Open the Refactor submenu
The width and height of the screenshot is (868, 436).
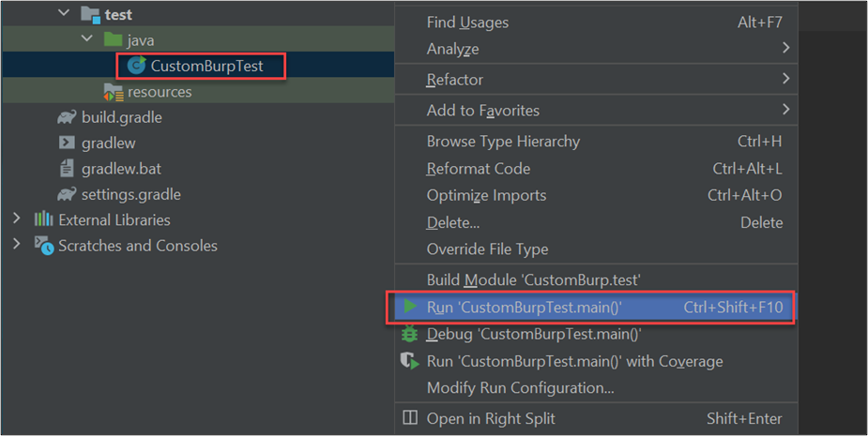point(455,80)
